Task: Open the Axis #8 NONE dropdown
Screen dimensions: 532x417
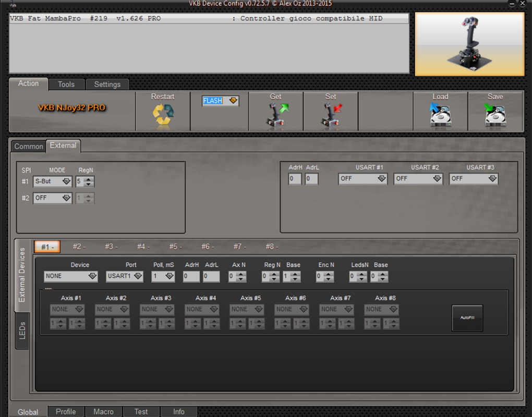Action: pos(381,309)
